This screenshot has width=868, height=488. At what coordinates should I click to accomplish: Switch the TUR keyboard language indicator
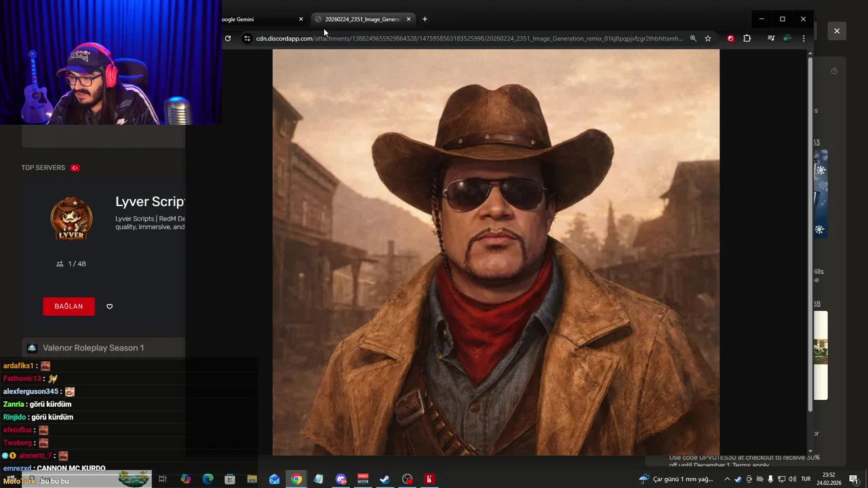tap(806, 479)
